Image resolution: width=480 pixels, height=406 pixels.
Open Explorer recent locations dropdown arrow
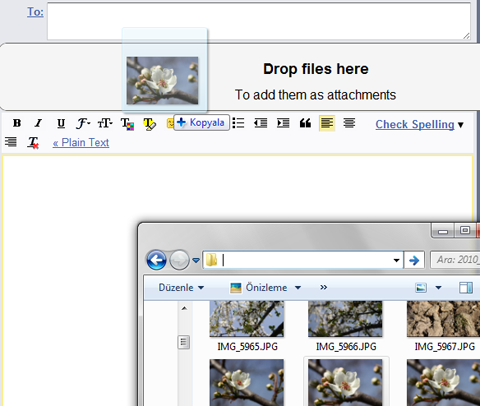pos(196,260)
